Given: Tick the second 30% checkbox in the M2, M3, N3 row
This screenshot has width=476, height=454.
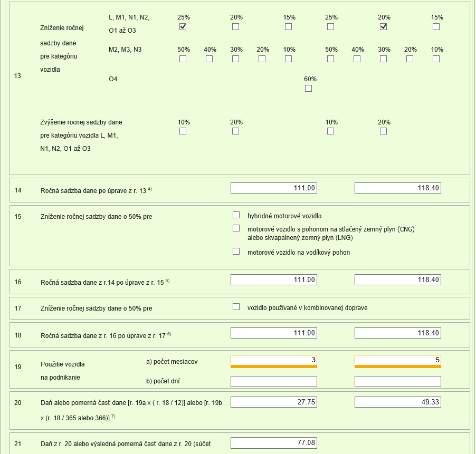Looking at the screenshot, I should coord(384,59).
